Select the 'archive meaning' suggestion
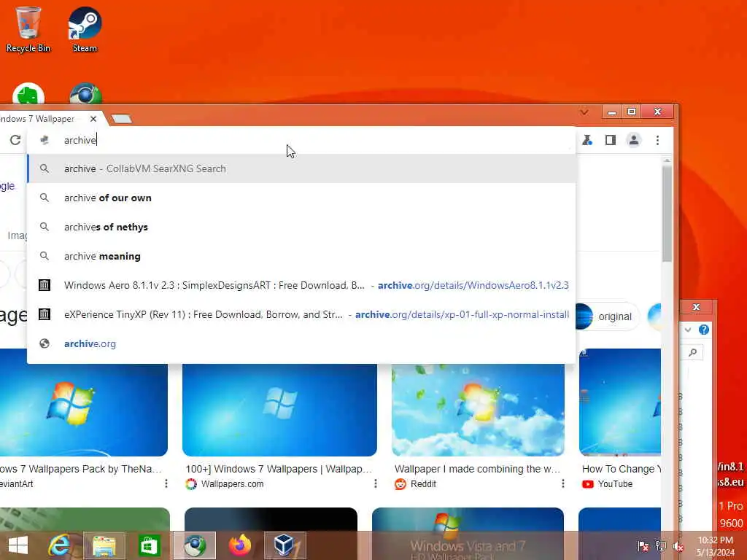 (x=301, y=256)
